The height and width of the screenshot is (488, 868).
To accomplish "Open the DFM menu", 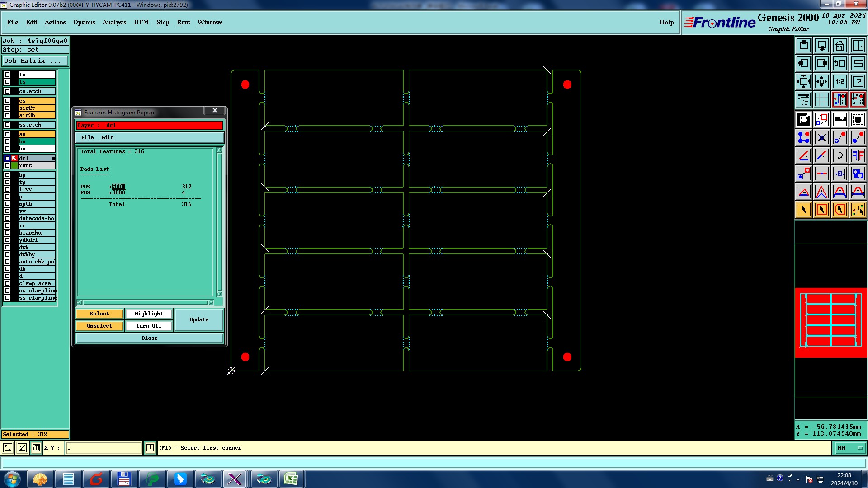I will tap(141, 22).
